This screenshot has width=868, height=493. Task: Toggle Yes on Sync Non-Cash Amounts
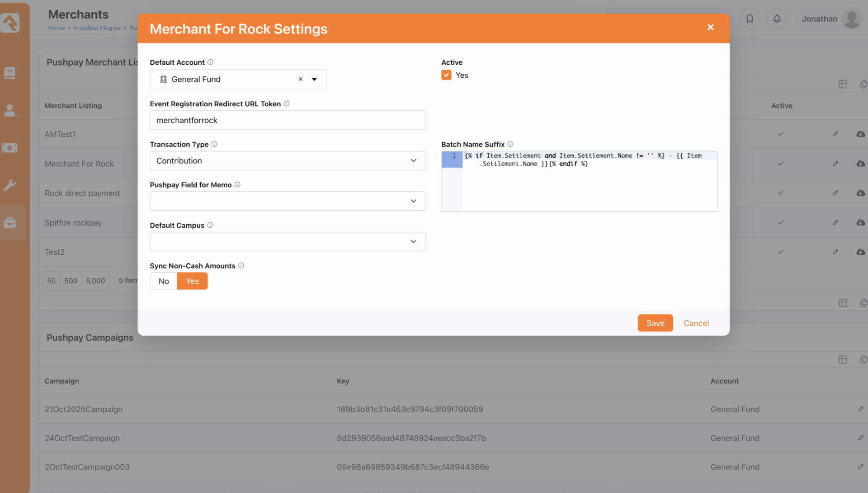click(192, 281)
